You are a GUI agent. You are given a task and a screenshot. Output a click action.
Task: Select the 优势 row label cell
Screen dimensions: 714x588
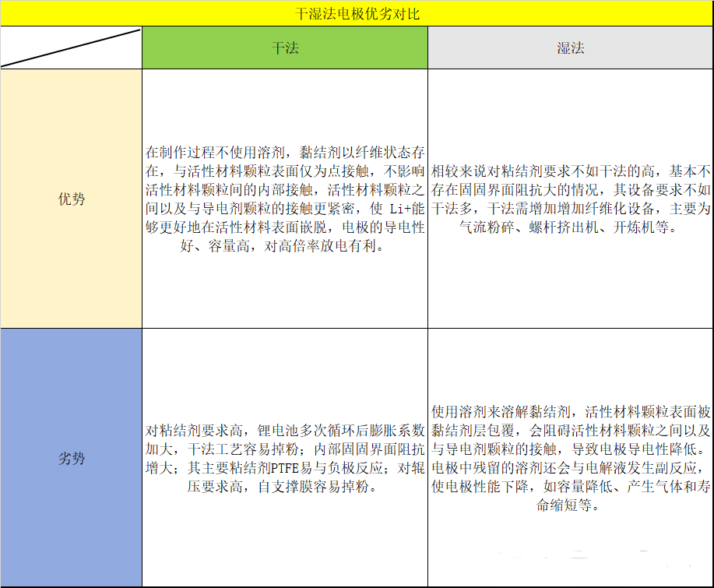click(x=71, y=199)
